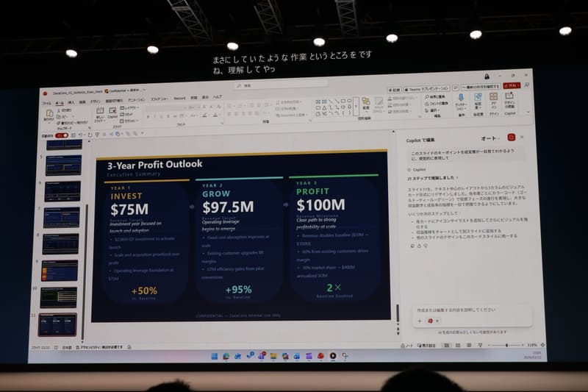This screenshot has width=588, height=392.
Task: Click the button between comments and Share
Action: (x=481, y=87)
